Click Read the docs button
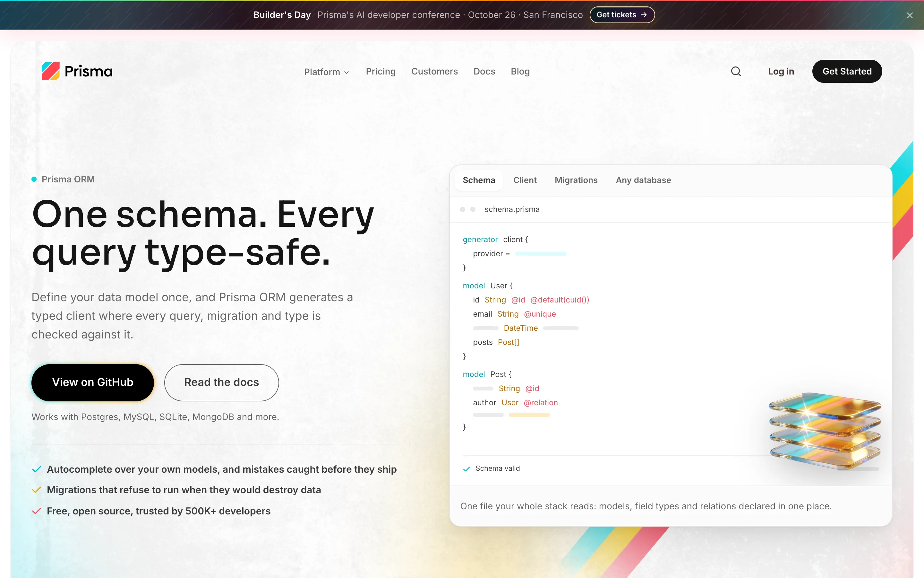The image size is (924, 578). pyautogui.click(x=221, y=382)
